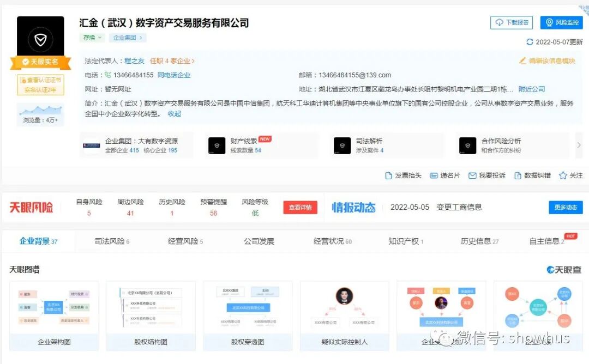The image size is (589, 364).
Task: Click the 天眼查 logo
Action: pyautogui.click(x=564, y=269)
